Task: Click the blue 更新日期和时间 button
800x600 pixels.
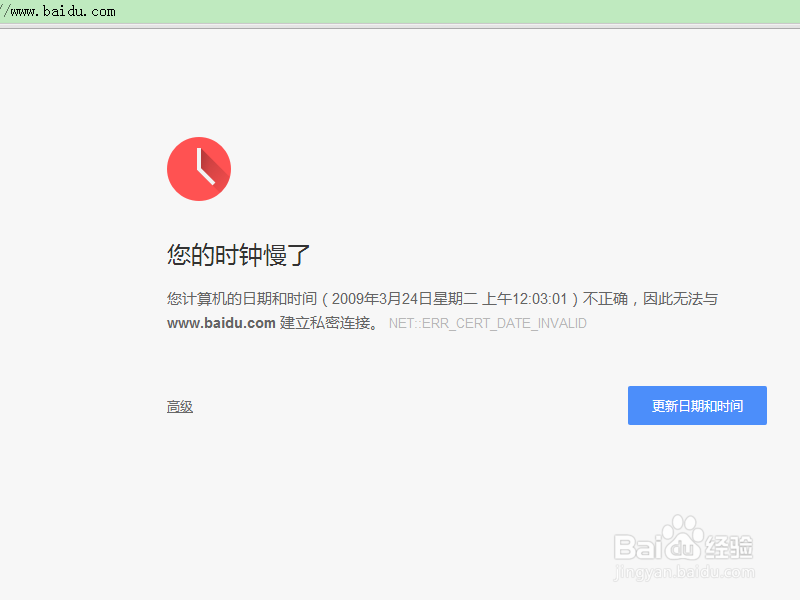Action: pos(697,406)
